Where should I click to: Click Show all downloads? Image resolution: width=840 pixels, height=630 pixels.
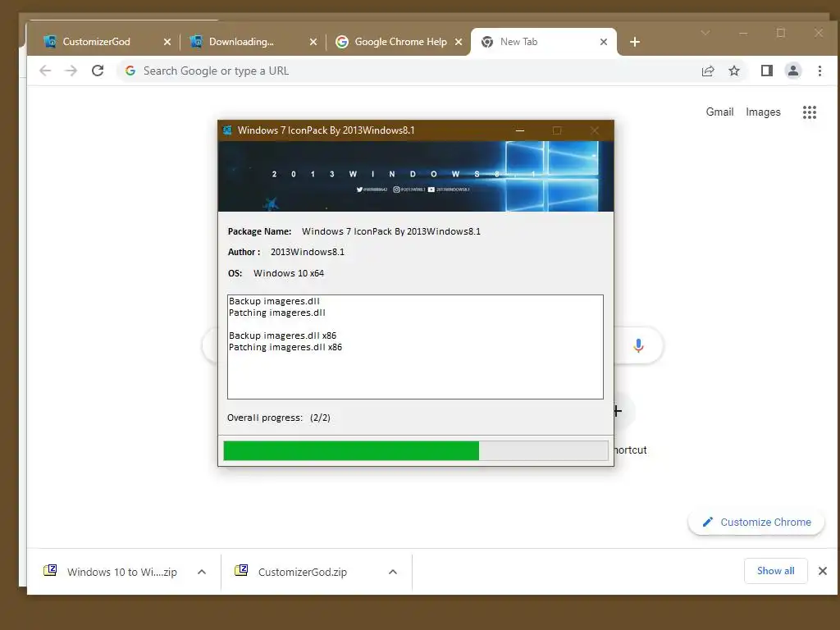(775, 571)
